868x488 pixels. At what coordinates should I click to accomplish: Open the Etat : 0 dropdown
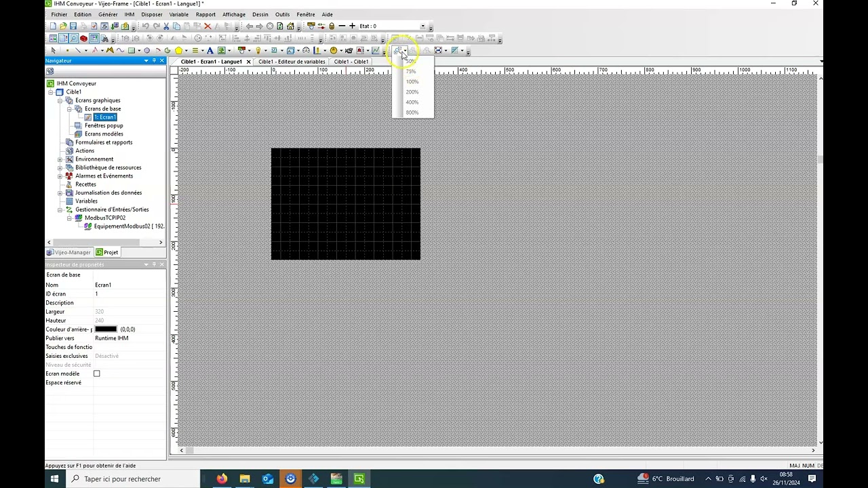tap(422, 26)
